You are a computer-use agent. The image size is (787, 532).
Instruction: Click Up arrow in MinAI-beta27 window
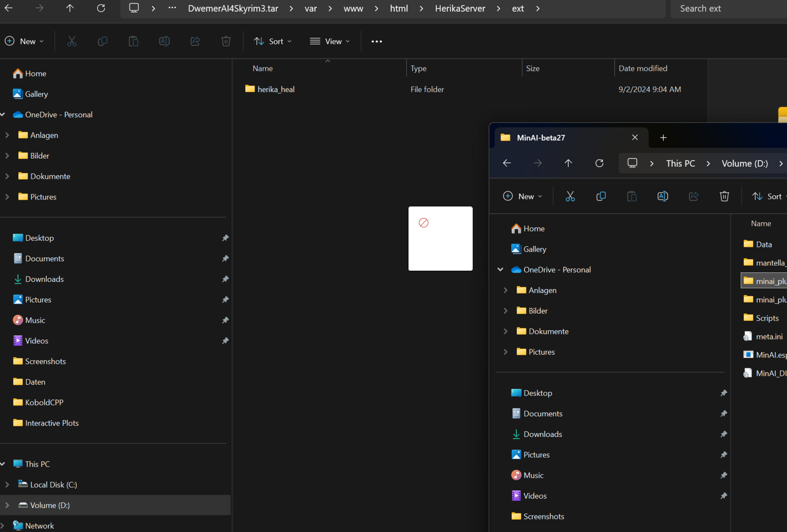pos(568,163)
